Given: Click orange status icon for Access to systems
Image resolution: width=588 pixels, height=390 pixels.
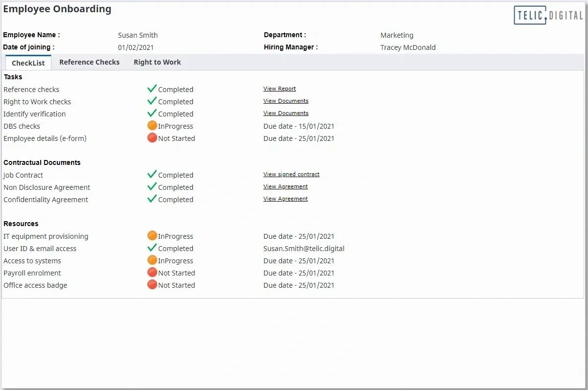Looking at the screenshot, I should tap(152, 260).
